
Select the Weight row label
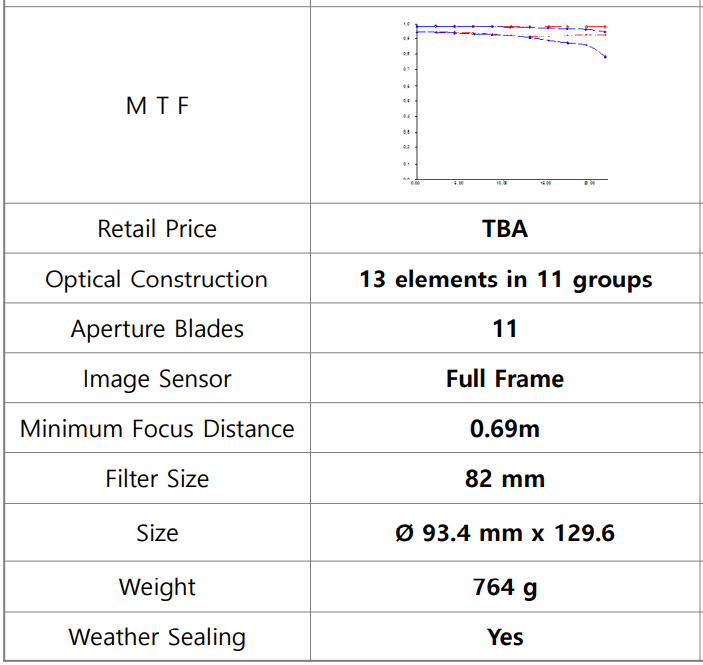coord(157,587)
